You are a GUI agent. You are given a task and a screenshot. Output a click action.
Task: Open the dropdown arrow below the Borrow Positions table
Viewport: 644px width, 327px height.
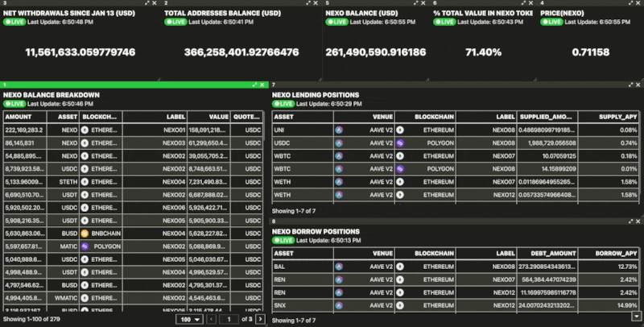[637, 316]
